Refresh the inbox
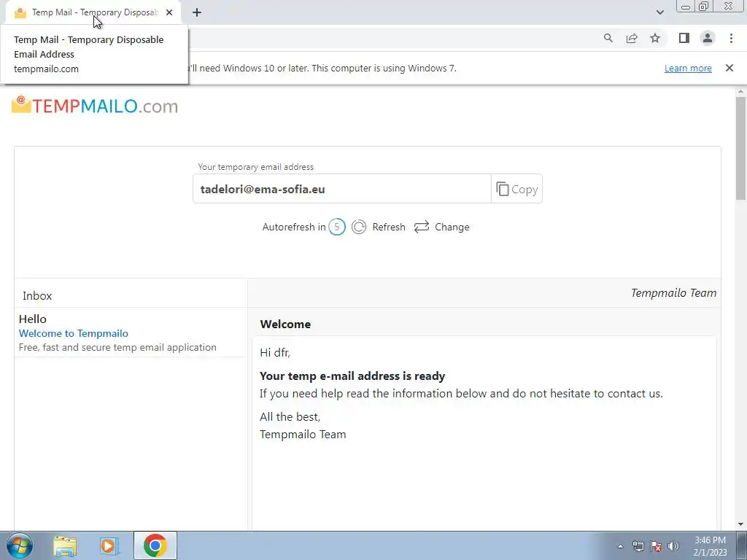The image size is (747, 560). [388, 227]
